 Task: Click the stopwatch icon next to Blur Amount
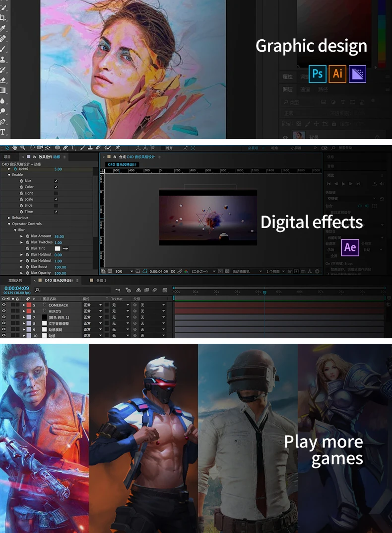[27, 236]
